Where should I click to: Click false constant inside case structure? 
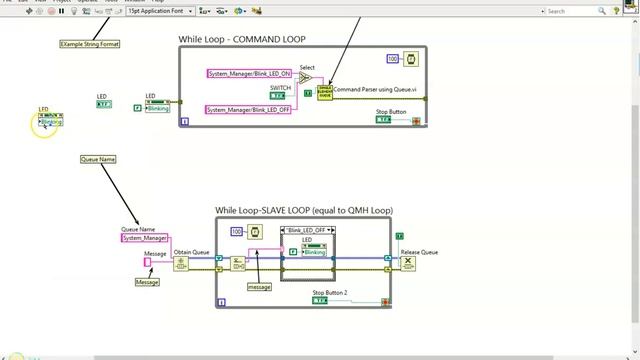pos(293,252)
